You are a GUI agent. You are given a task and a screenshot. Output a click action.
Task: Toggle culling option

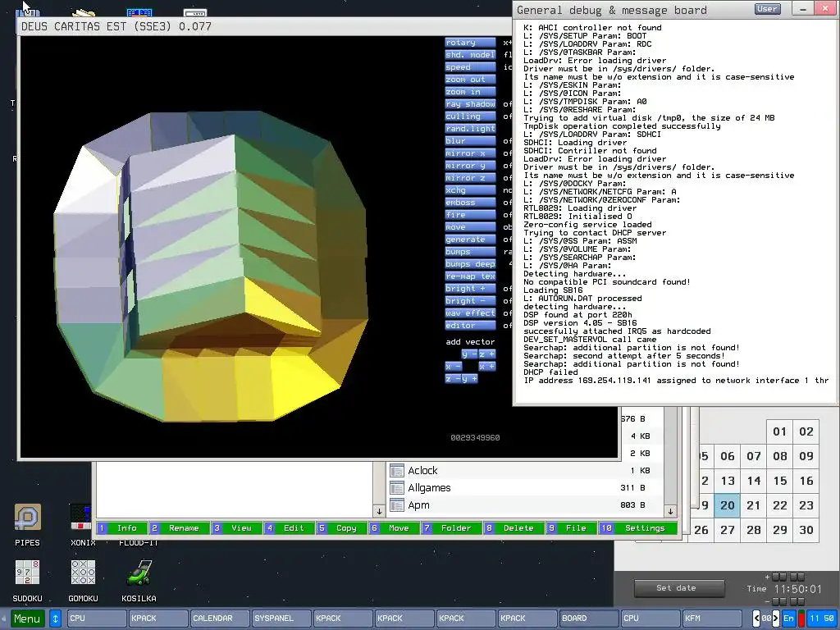[x=470, y=116]
